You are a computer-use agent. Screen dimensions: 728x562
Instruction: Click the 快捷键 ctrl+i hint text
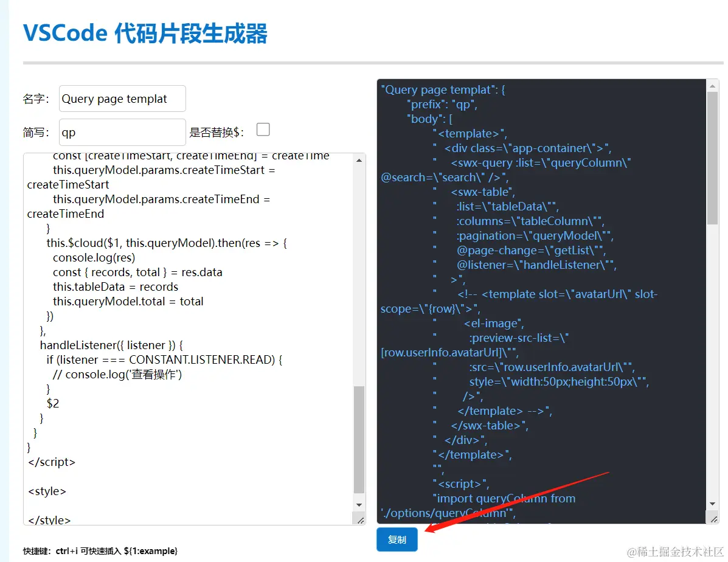100,551
